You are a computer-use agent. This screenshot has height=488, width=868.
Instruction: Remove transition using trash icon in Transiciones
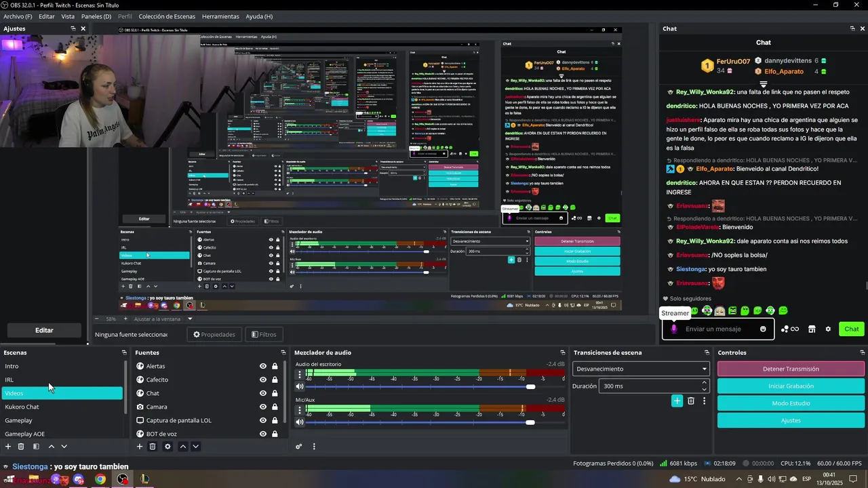691,401
